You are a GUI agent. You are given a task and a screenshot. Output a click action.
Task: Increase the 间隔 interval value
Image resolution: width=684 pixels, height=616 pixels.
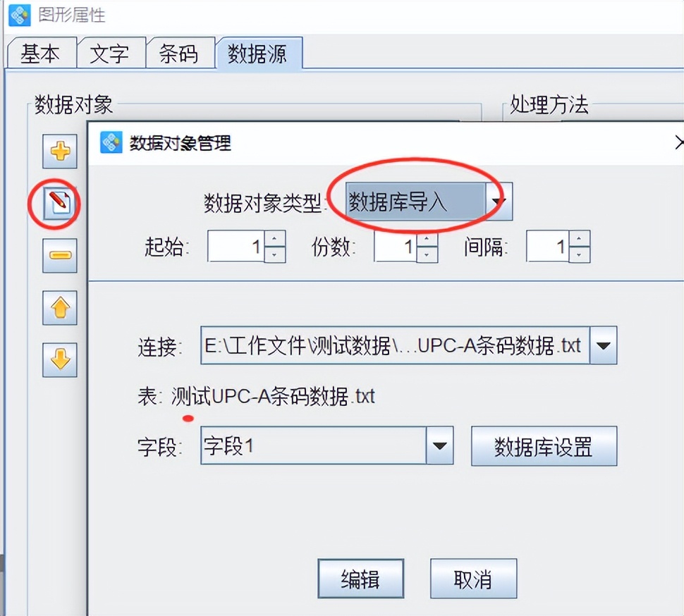tap(579, 239)
